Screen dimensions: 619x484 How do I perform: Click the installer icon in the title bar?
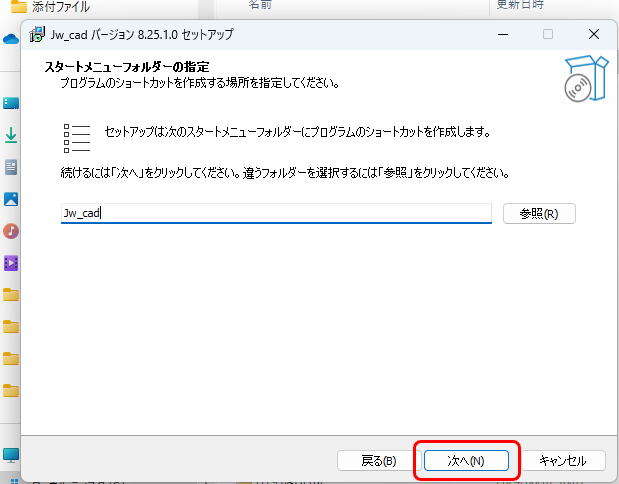tap(37, 34)
